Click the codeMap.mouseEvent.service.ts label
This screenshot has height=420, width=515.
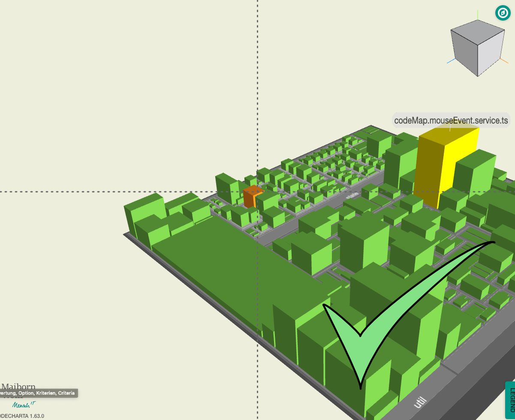pyautogui.click(x=450, y=121)
